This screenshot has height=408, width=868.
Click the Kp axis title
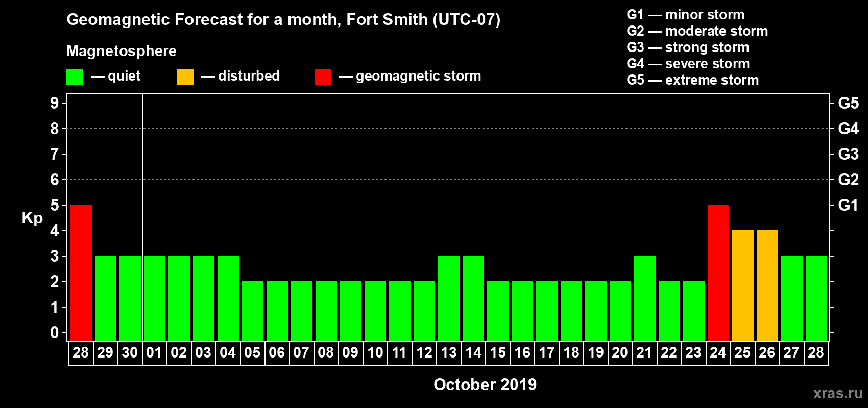coord(32,218)
